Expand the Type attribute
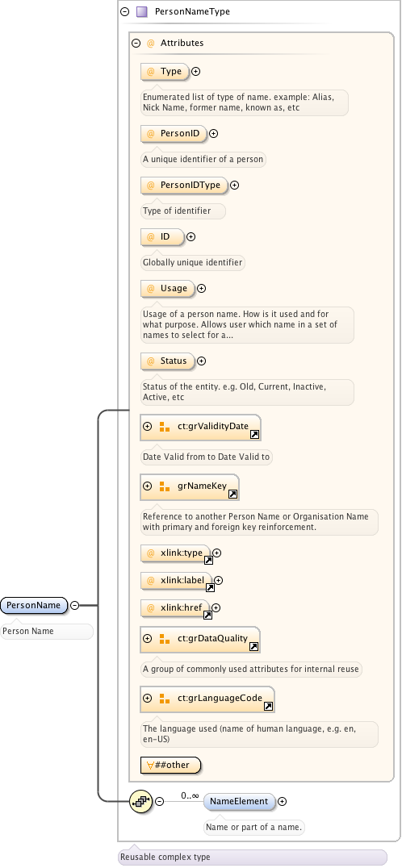 195,72
